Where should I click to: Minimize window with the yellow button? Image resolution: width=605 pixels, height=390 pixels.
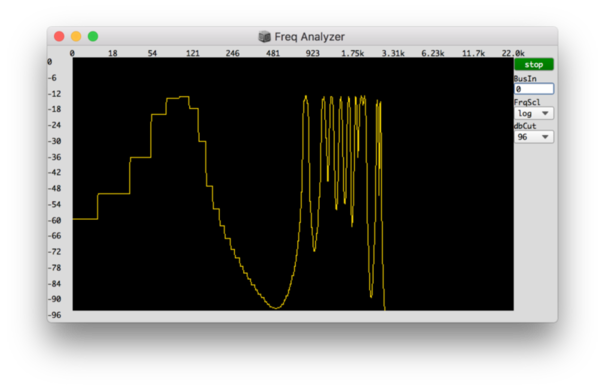click(x=76, y=36)
